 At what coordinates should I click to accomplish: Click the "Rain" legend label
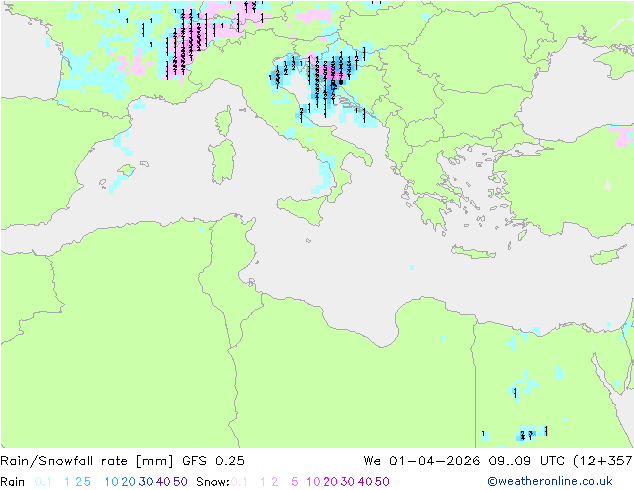13,482
